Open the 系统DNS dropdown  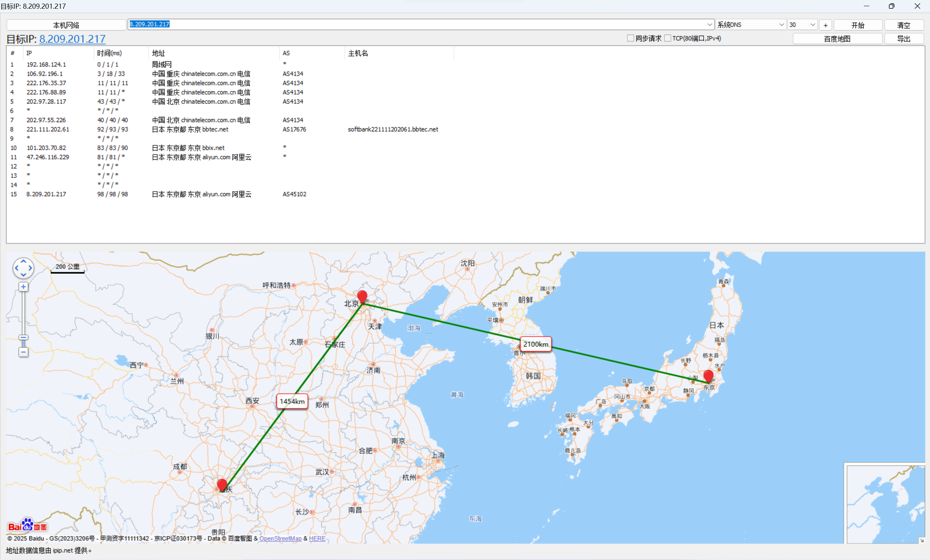[781, 25]
